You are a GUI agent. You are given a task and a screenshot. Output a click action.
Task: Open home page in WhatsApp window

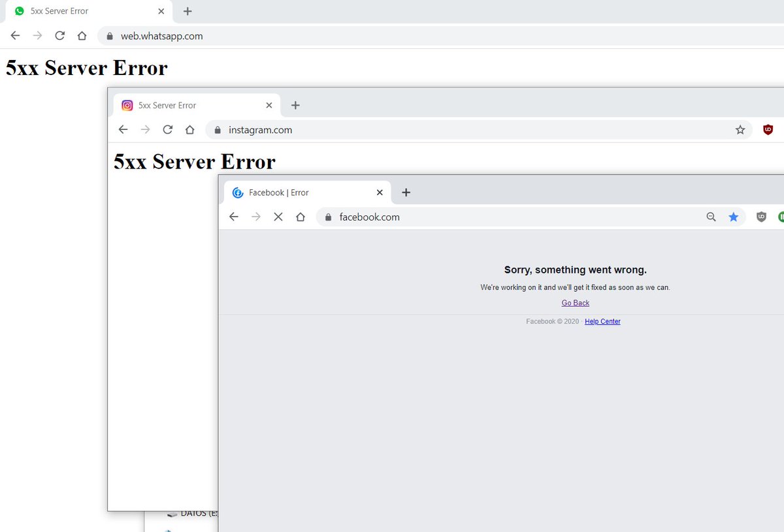click(82, 36)
